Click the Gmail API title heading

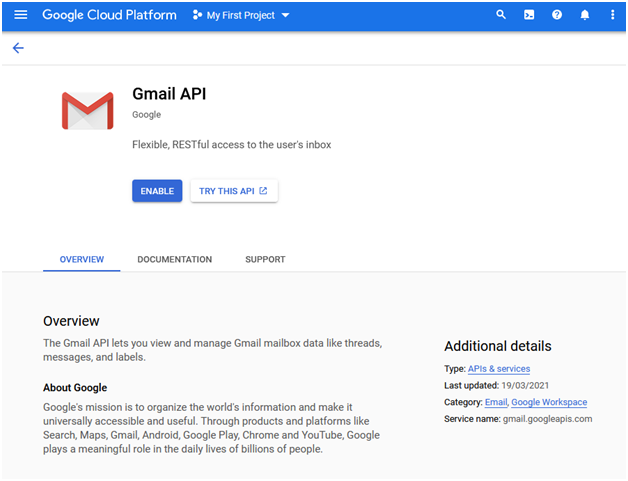[x=169, y=94]
